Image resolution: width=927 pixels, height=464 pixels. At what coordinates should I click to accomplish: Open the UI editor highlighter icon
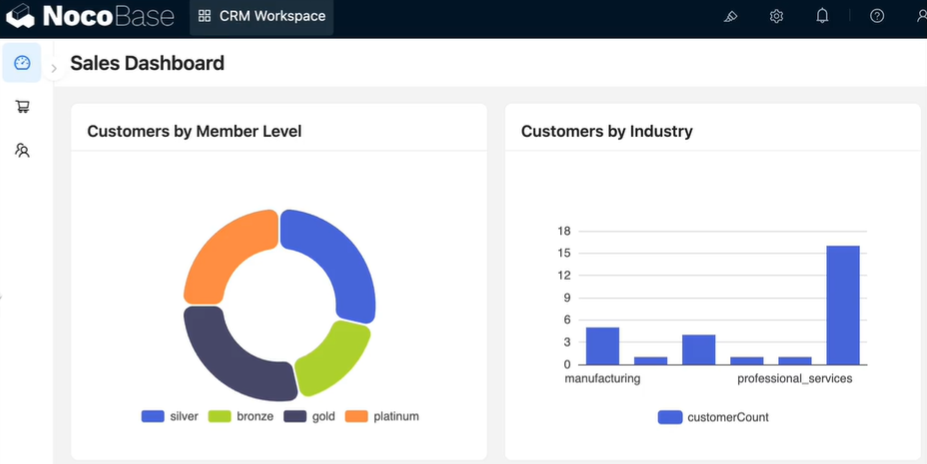(730, 17)
